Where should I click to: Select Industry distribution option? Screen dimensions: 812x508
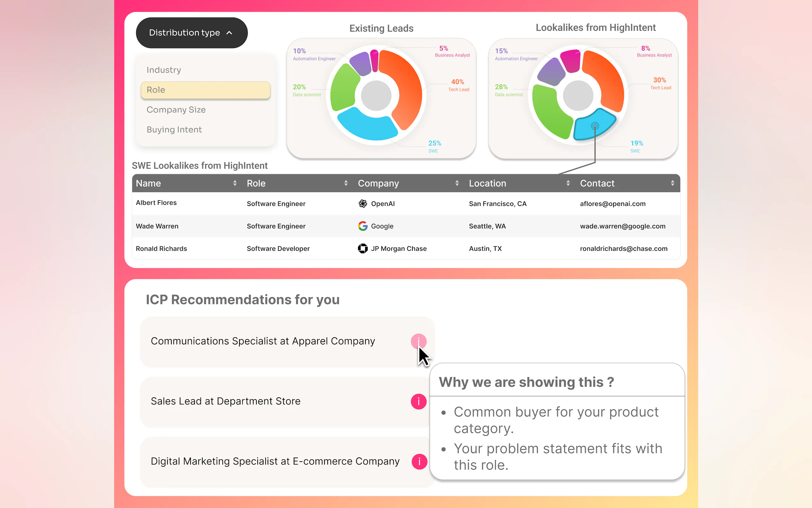click(x=164, y=70)
